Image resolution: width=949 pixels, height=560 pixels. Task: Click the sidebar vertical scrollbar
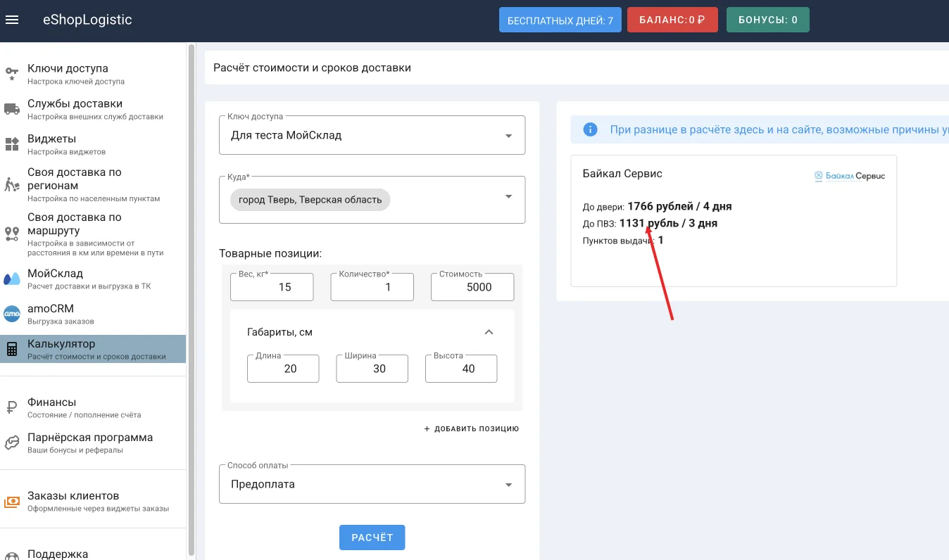click(191, 299)
